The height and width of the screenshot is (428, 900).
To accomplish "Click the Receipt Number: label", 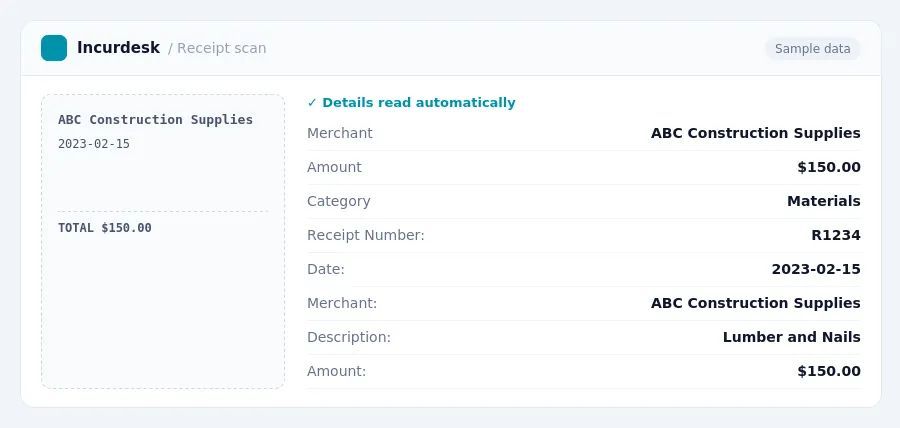I will pos(366,235).
